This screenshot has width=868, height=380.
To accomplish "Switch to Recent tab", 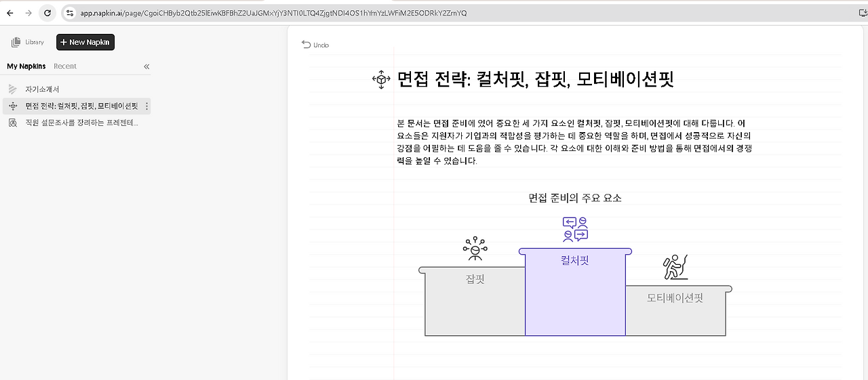I will (x=65, y=66).
